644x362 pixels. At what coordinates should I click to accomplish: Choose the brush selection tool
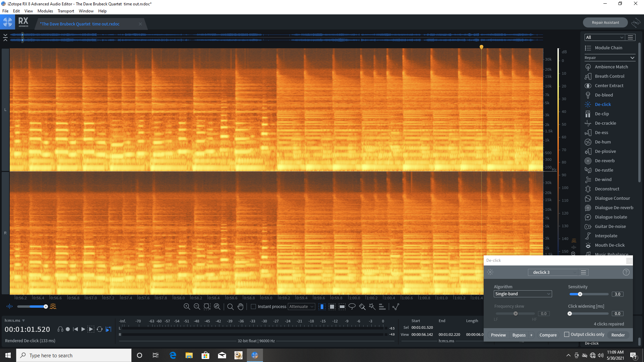tap(362, 306)
